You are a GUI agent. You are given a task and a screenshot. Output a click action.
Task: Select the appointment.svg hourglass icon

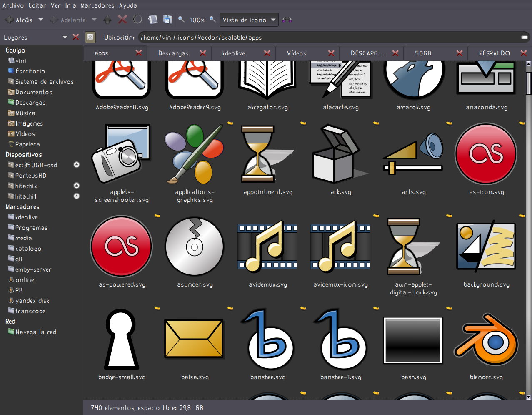point(268,154)
